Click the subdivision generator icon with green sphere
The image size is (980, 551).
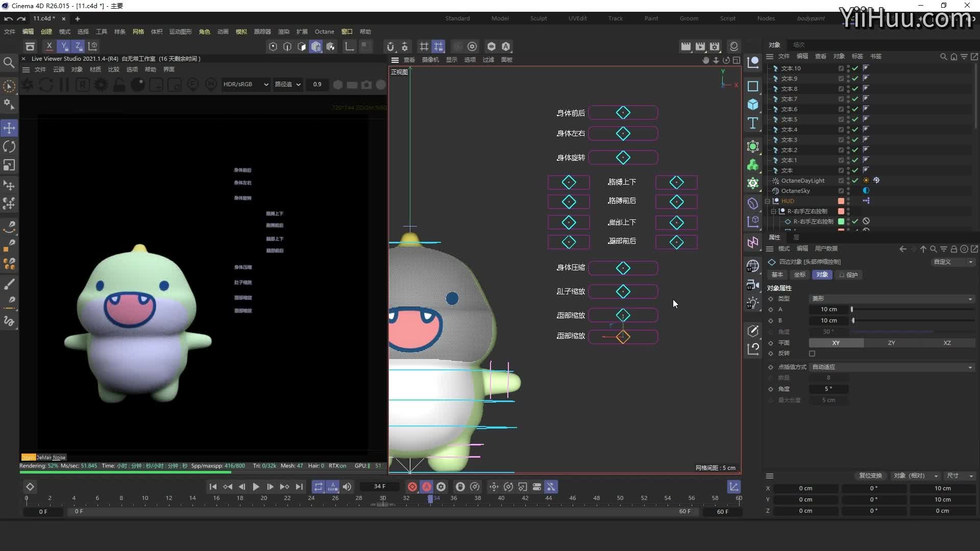tap(753, 146)
